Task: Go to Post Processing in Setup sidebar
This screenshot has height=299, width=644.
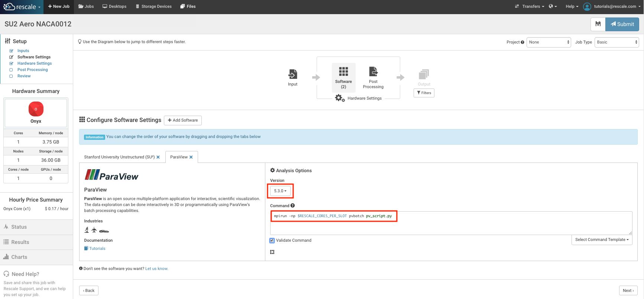Action: [x=33, y=70]
